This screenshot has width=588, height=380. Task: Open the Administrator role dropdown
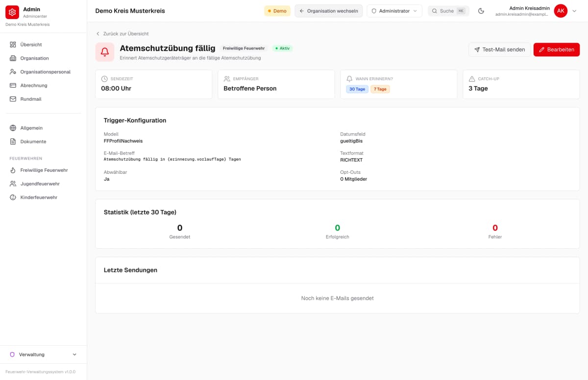click(394, 11)
